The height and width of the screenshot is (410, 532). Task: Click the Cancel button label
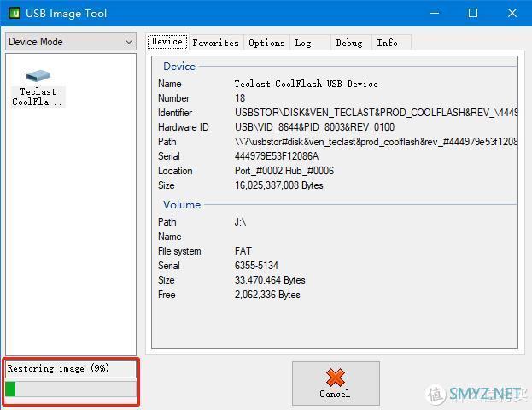tap(335, 394)
